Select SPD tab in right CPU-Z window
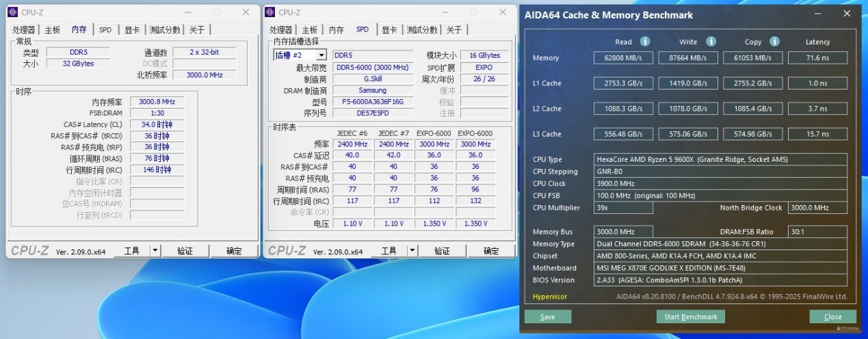 click(363, 29)
